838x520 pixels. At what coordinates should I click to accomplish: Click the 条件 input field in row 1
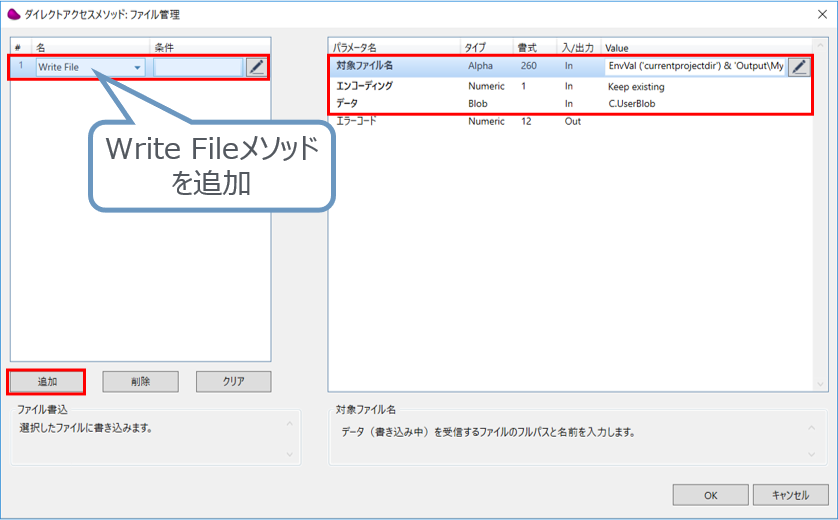197,67
